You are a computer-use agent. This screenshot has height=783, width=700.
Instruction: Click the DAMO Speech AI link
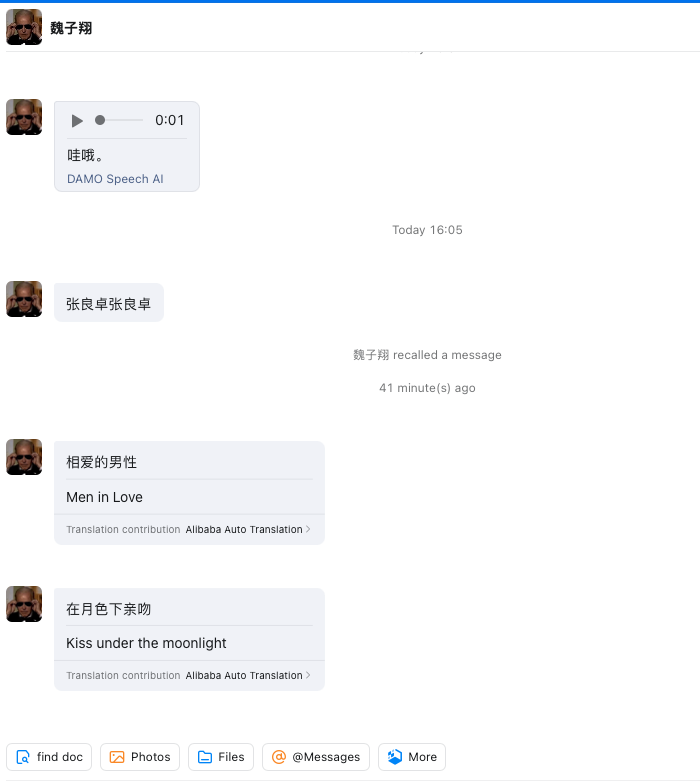click(115, 179)
